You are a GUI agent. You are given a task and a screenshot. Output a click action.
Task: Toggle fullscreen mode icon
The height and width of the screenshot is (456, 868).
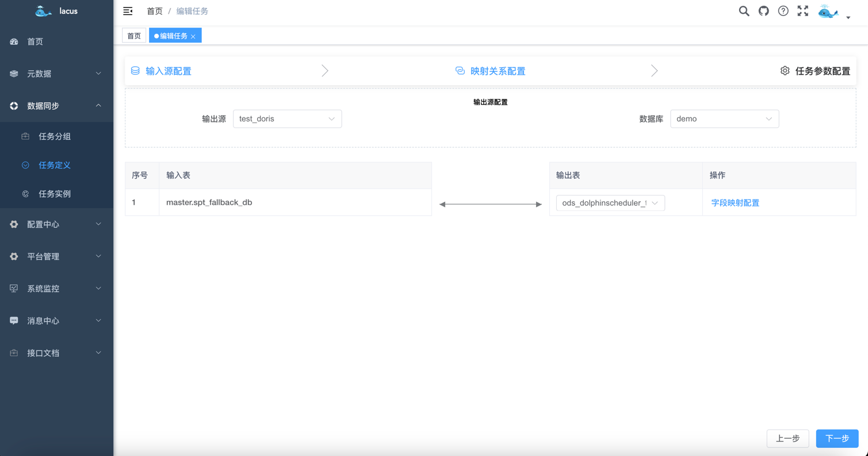(802, 11)
